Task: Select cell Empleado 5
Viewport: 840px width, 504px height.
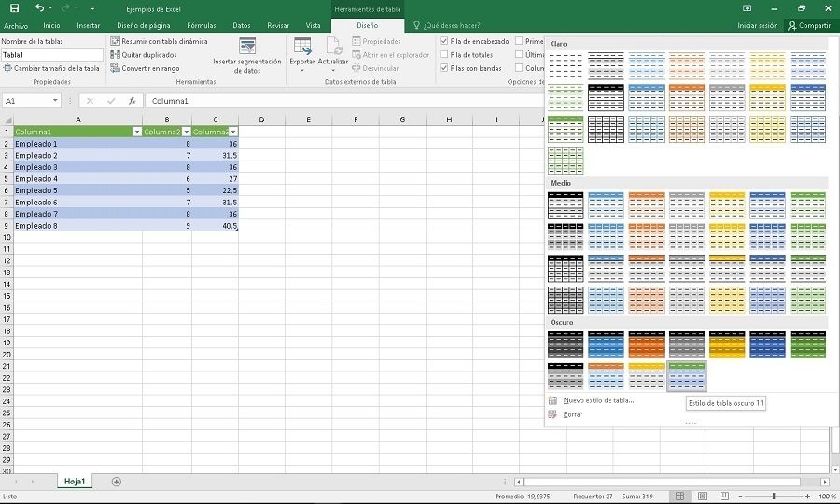Action: pos(77,190)
